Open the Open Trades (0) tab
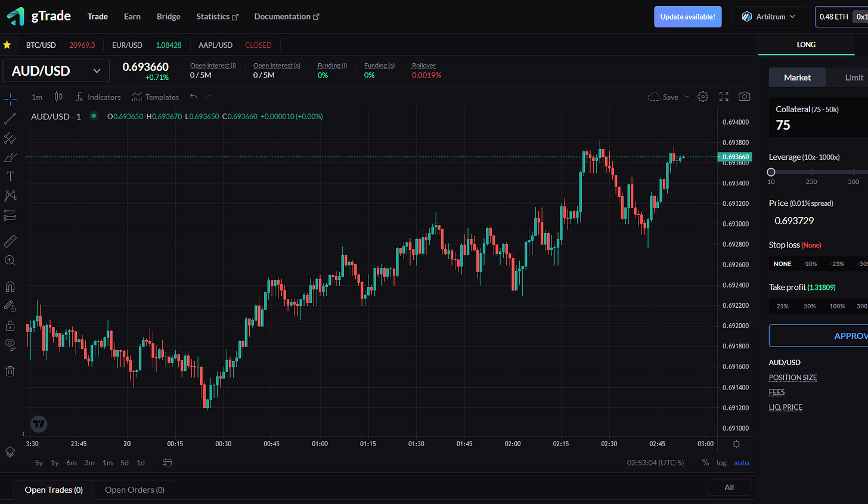Screen dimensions: 868x504 [54, 490]
